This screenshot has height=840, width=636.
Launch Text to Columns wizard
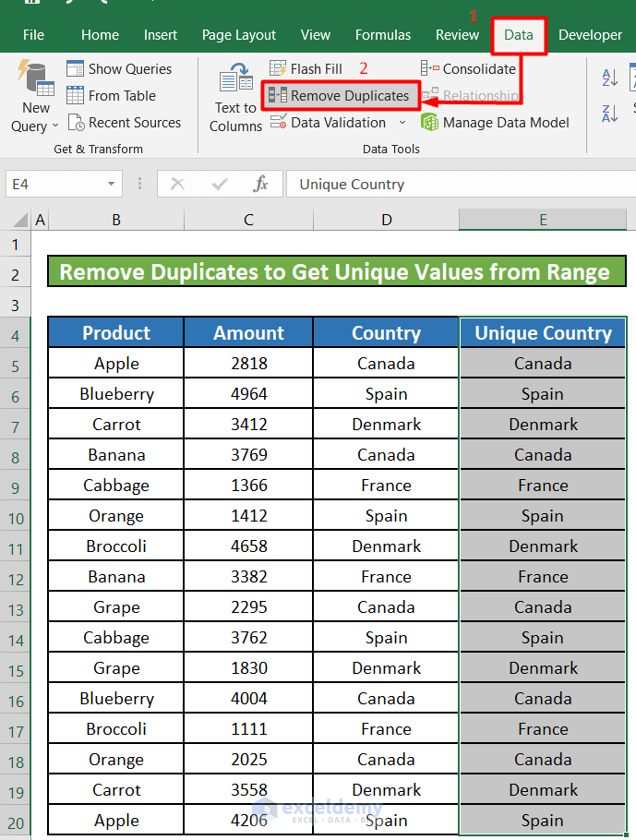pyautogui.click(x=235, y=97)
